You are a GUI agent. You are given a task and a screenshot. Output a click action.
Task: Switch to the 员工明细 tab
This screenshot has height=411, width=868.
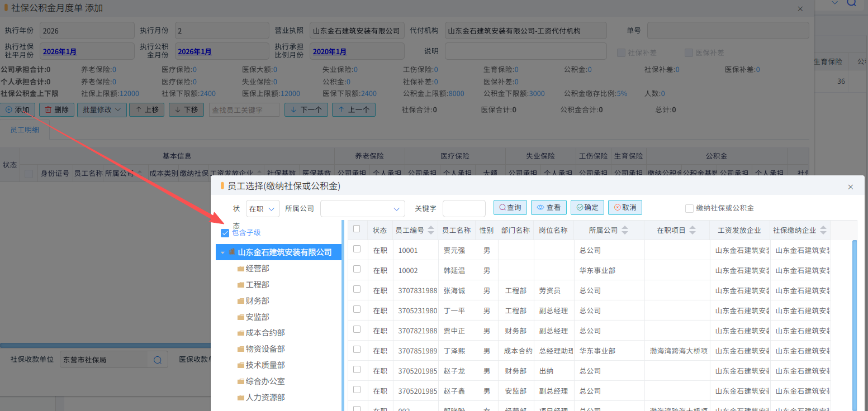coord(25,130)
